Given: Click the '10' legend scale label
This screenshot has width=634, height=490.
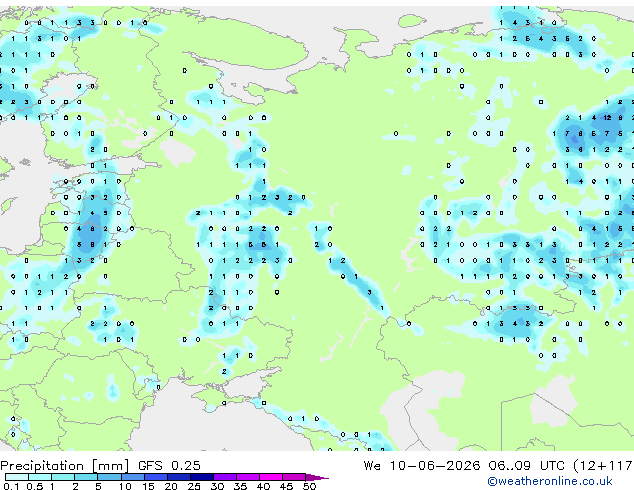Looking at the screenshot, I should pyautogui.click(x=125, y=486).
